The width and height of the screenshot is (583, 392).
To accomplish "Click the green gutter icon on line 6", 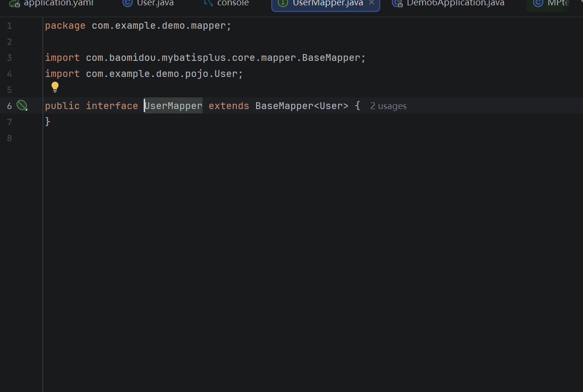I will point(22,106).
